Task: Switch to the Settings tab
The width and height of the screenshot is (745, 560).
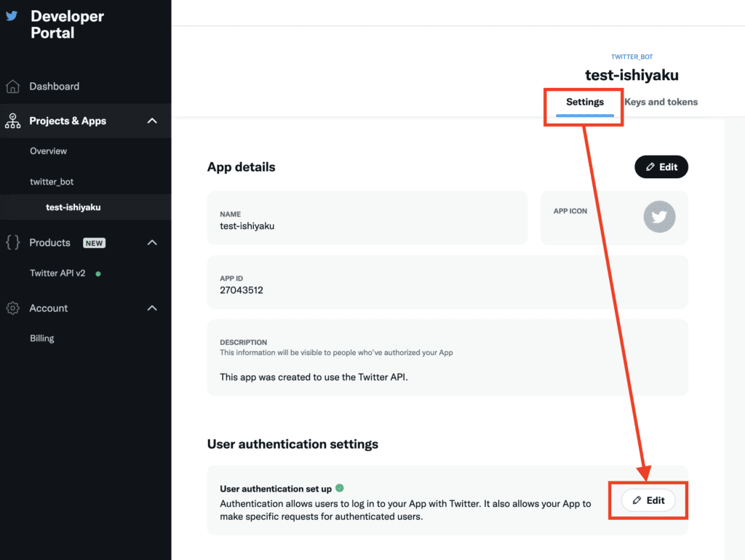Action: pyautogui.click(x=585, y=102)
